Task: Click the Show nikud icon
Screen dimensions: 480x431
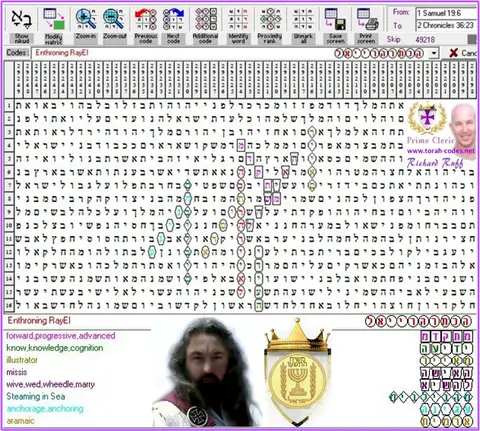Action: (x=22, y=19)
